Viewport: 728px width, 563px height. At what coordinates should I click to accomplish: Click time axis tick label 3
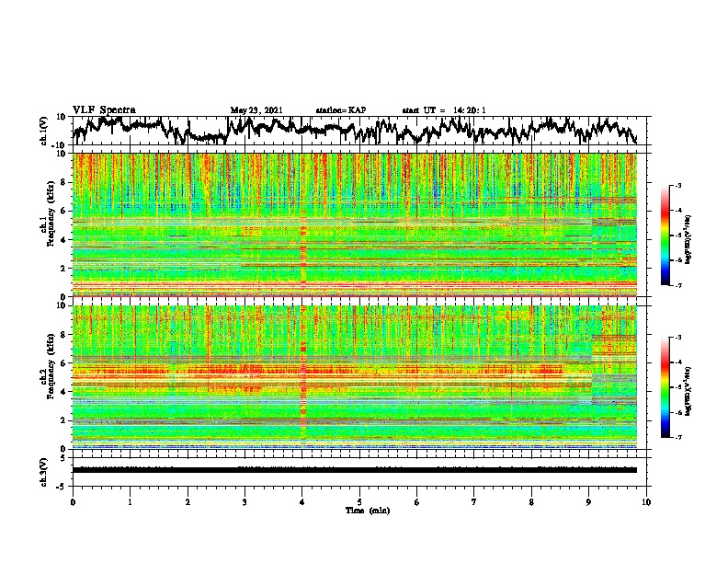click(245, 502)
